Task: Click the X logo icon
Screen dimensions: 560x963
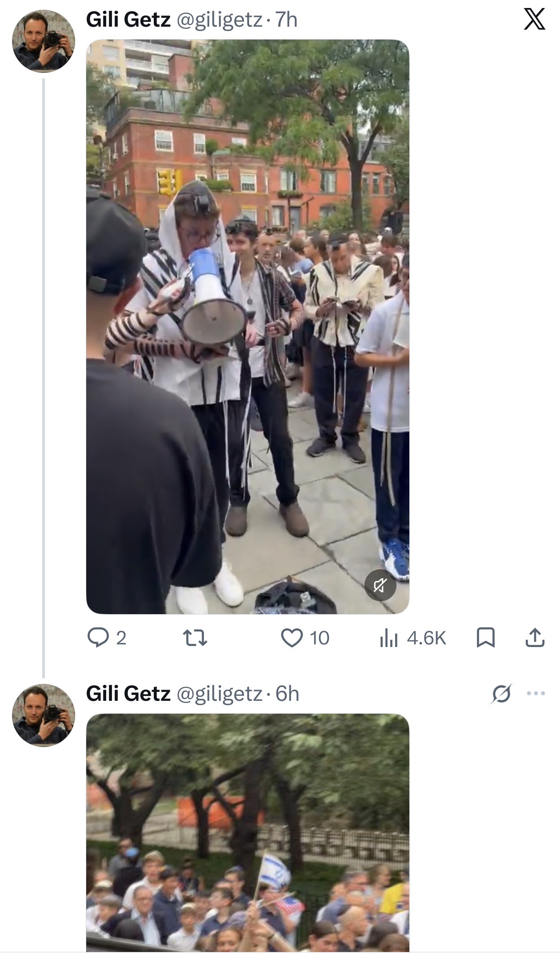Action: [x=534, y=20]
